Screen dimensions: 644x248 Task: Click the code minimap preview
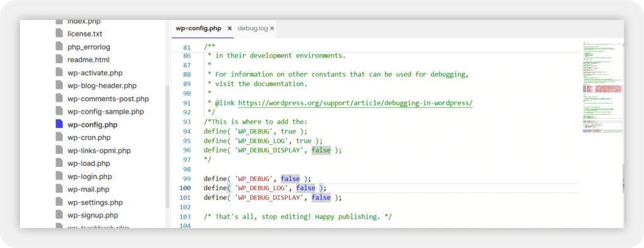point(602,88)
